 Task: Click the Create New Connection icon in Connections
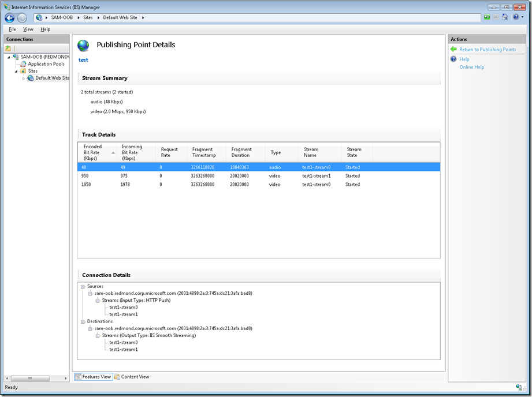coord(8,48)
